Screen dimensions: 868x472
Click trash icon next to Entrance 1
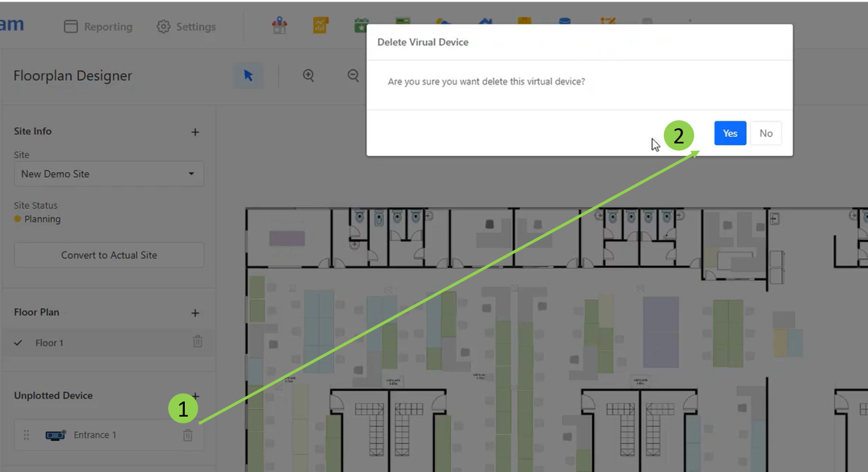point(188,435)
